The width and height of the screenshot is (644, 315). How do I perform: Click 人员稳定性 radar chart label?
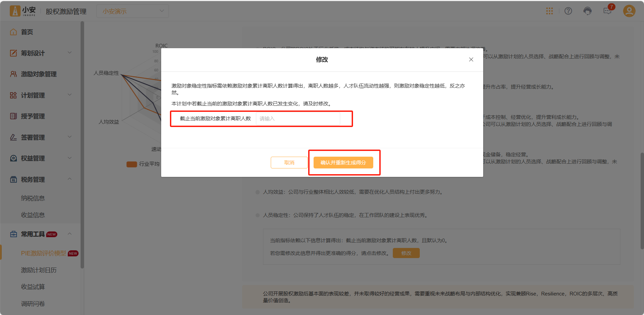pos(106,73)
